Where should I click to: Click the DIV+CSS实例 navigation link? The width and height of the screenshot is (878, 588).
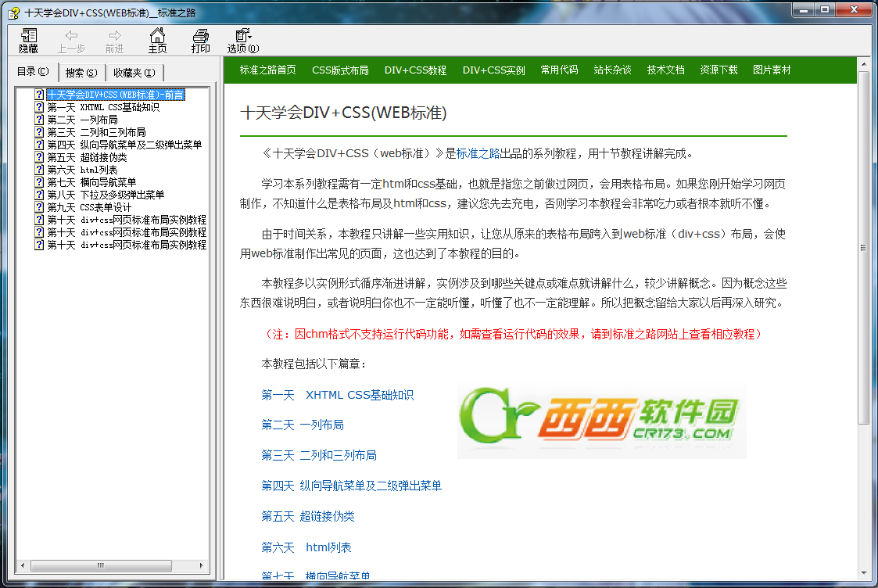point(493,70)
